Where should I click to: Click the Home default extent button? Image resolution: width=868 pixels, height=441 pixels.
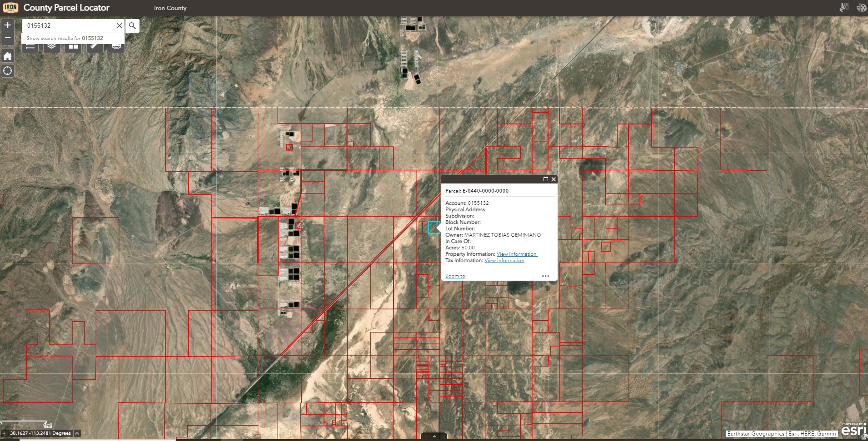[7, 55]
